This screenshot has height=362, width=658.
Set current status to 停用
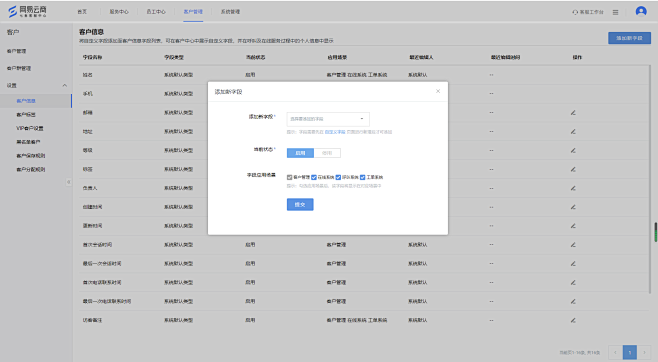[x=327, y=153]
